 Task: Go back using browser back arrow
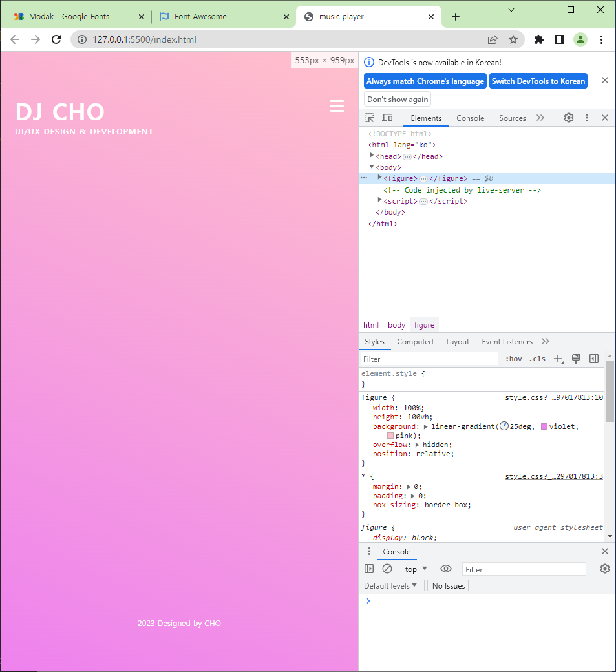15,39
